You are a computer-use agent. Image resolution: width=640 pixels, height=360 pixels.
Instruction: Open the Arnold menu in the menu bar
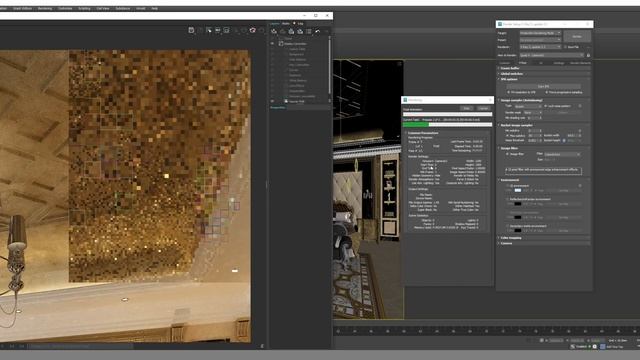click(140, 8)
